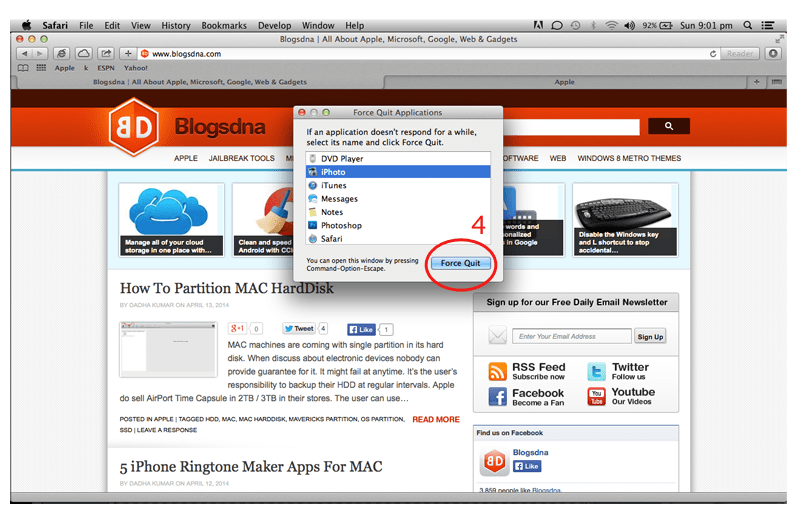Click the Blogsdna site search field
The width and height of the screenshot is (800, 505).
click(571, 127)
